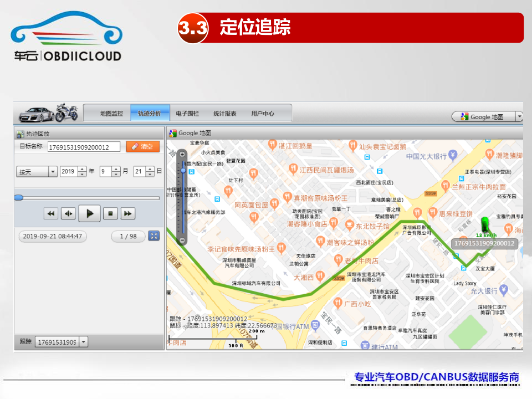Click the orange 清空 clear button

pos(142,147)
